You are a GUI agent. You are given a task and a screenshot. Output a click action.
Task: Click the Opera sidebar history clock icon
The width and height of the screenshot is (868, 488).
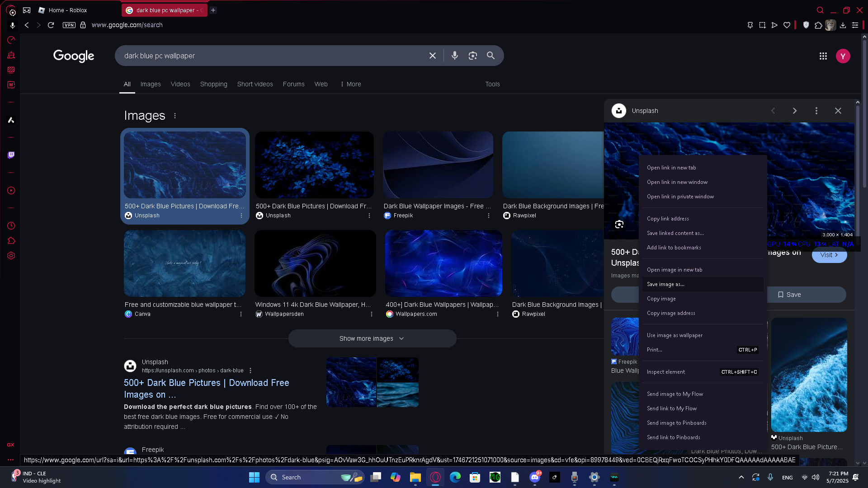pyautogui.click(x=11, y=225)
